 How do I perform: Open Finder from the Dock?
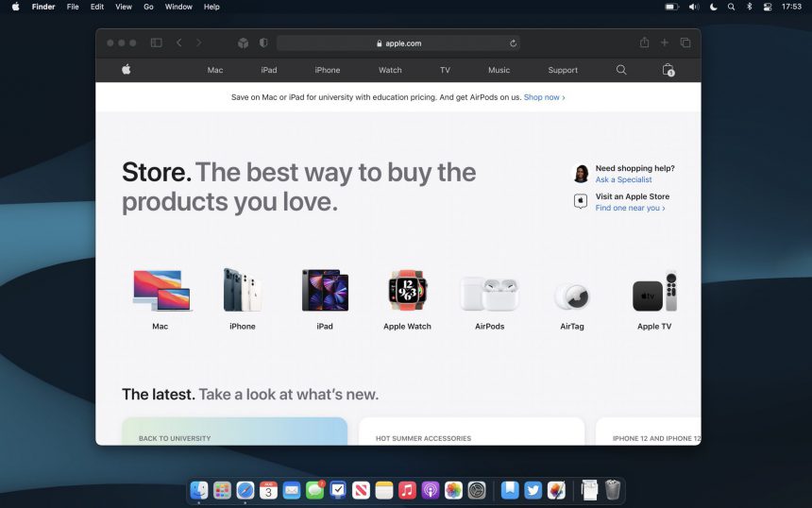(x=199, y=489)
